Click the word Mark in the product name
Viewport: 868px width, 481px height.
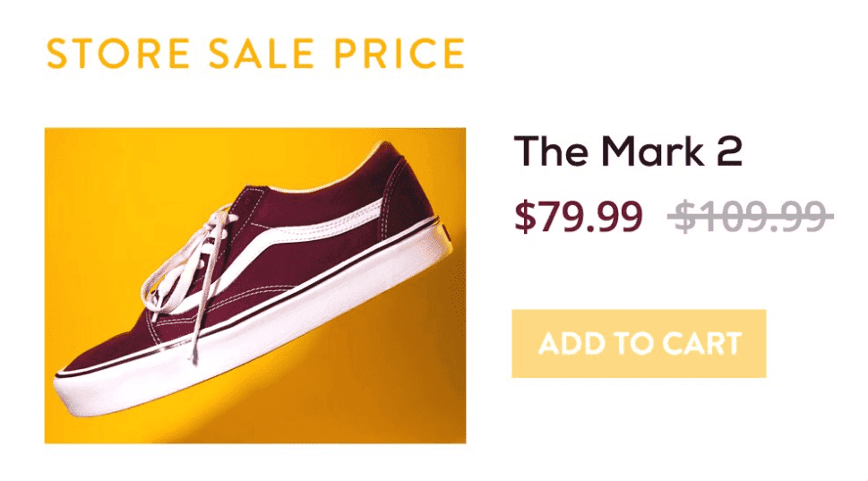coord(652,151)
